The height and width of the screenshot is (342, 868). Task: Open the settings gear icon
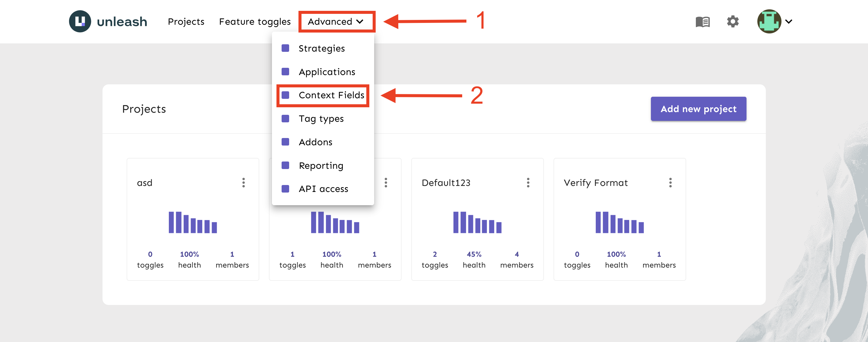[x=733, y=21]
